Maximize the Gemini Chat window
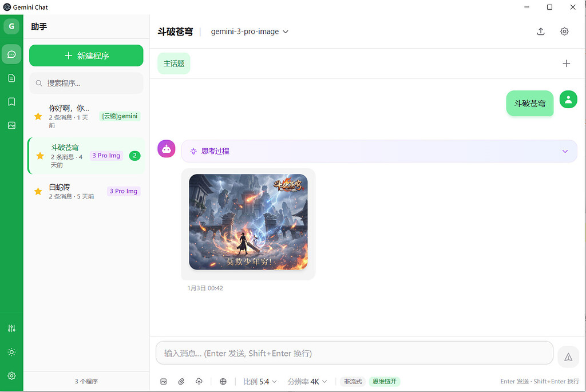 click(x=549, y=7)
